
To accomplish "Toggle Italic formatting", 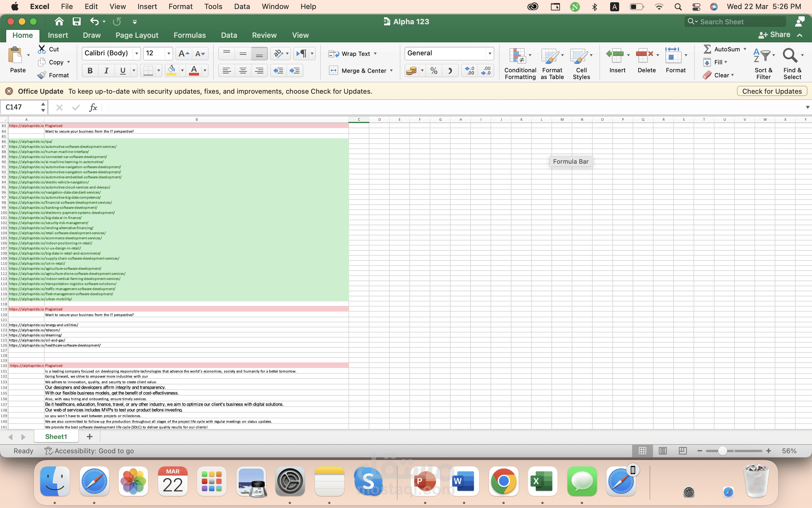I will (106, 71).
